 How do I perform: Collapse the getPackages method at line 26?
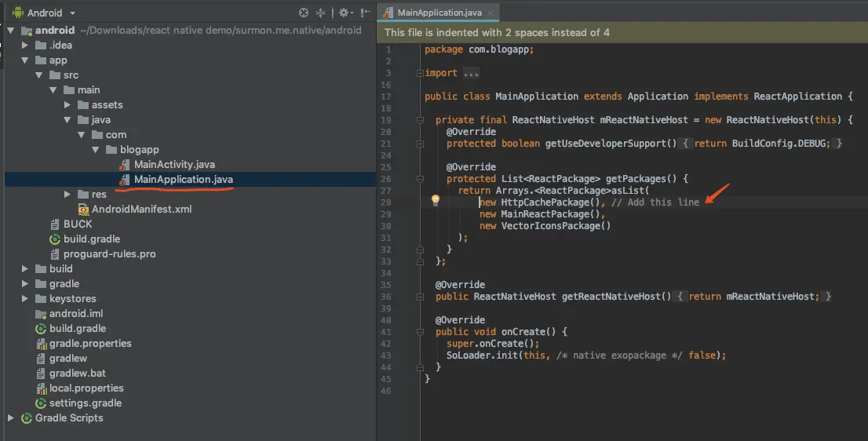[420, 179]
